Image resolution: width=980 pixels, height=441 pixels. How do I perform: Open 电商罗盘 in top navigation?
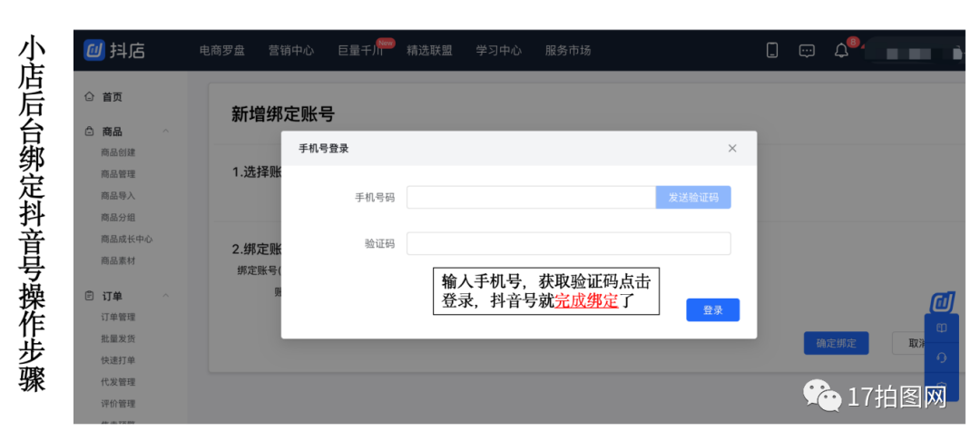222,51
